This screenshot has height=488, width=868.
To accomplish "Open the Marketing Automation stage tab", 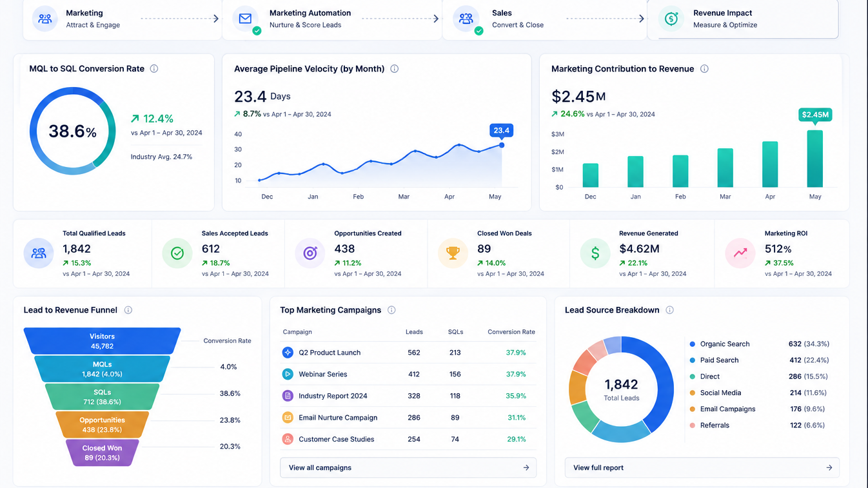I will (x=331, y=19).
